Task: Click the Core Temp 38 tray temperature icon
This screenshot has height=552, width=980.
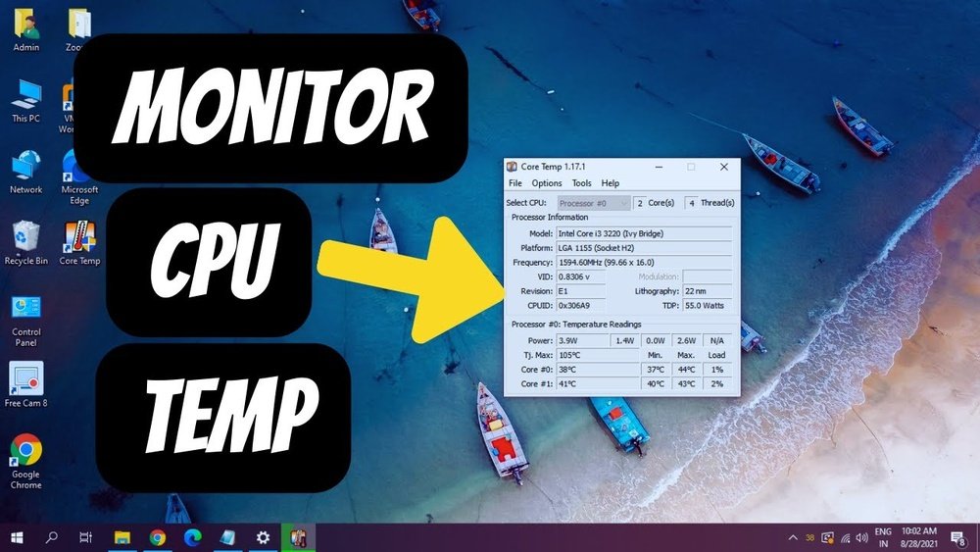Action: 810,537
